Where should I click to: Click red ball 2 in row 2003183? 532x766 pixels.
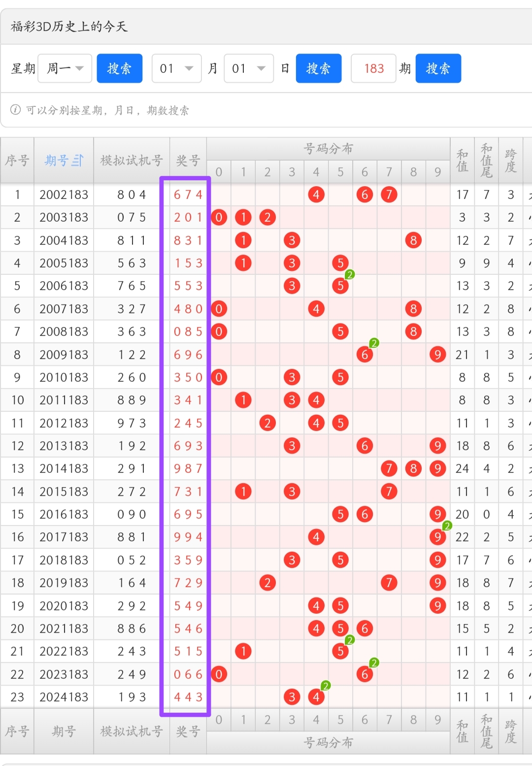[267, 217]
